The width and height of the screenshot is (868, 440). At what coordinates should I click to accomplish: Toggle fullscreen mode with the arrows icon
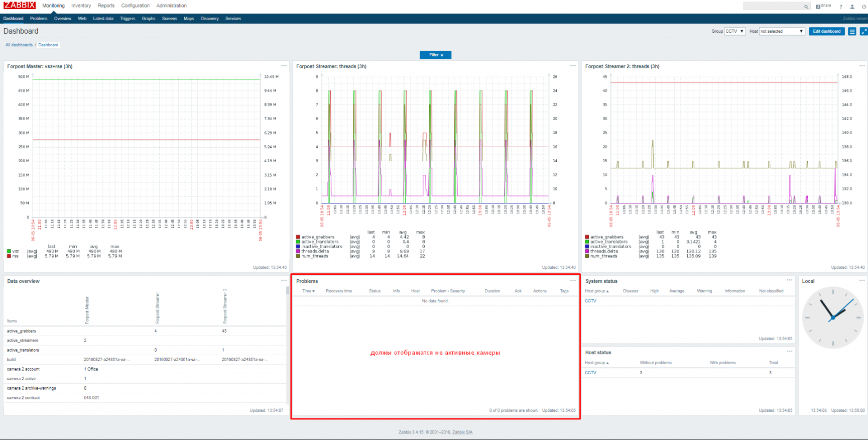(x=863, y=31)
